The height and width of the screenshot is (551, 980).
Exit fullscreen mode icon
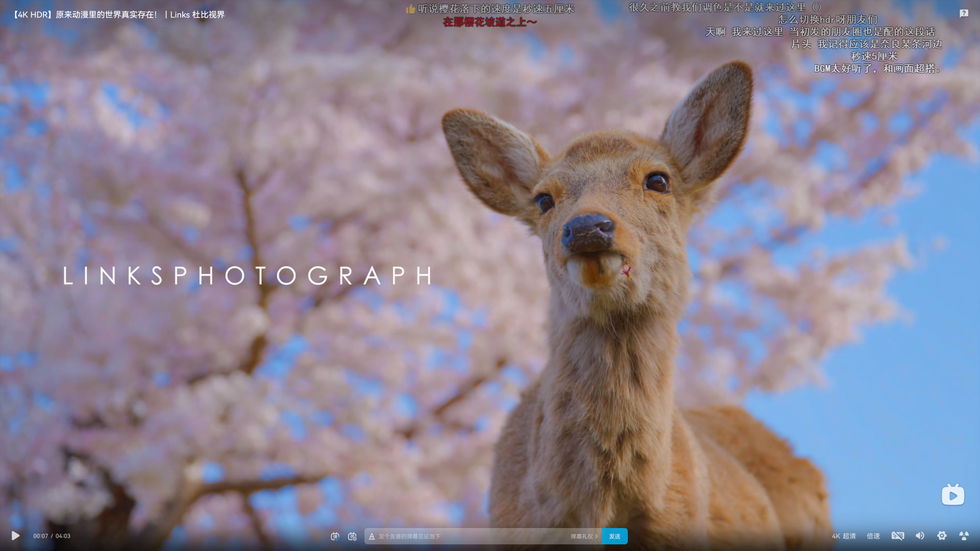pos(964,536)
